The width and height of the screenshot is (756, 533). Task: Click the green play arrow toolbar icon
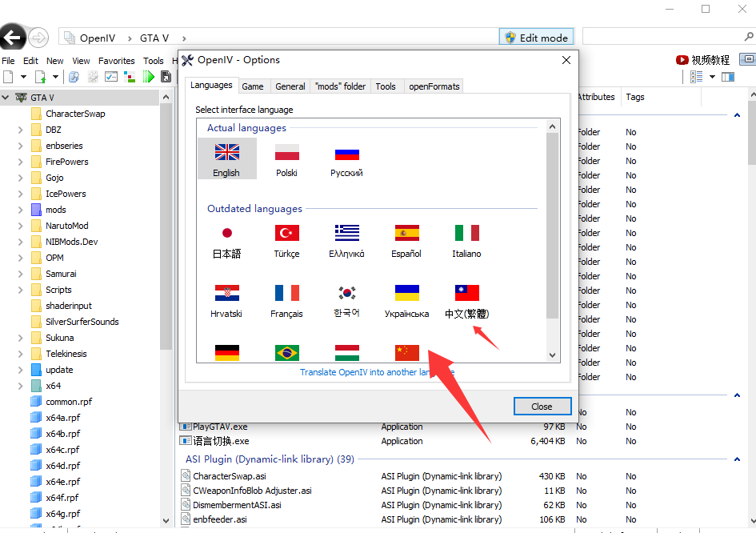pyautogui.click(x=149, y=77)
